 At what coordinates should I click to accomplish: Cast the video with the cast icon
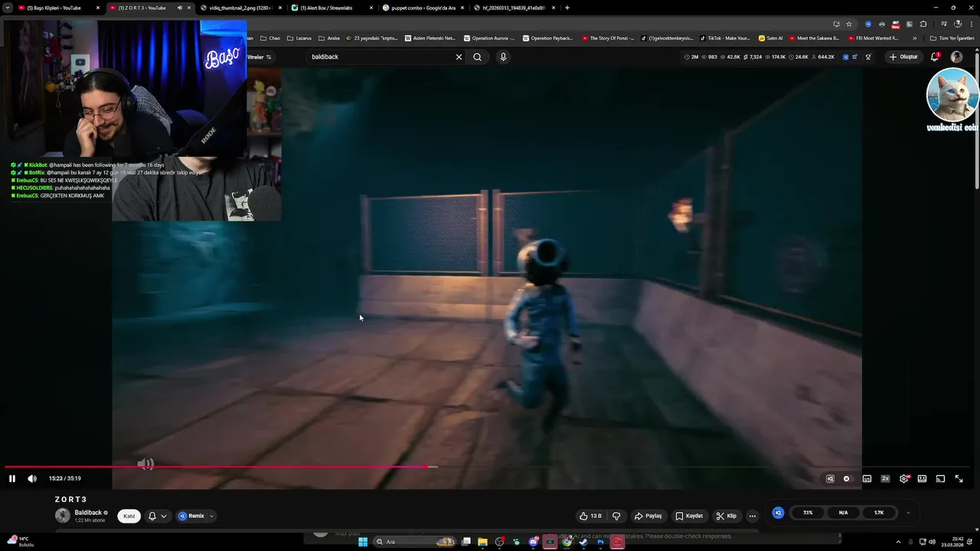[940, 478]
